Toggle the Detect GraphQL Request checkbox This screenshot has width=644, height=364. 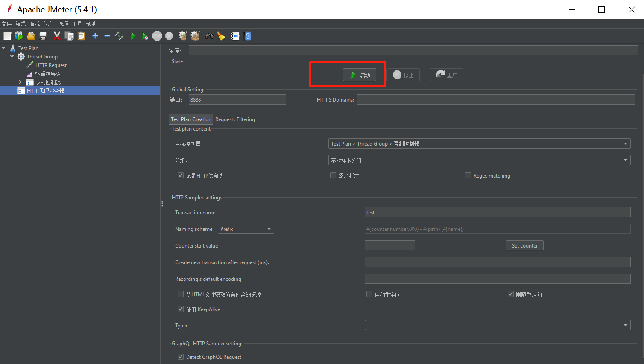[x=181, y=357]
